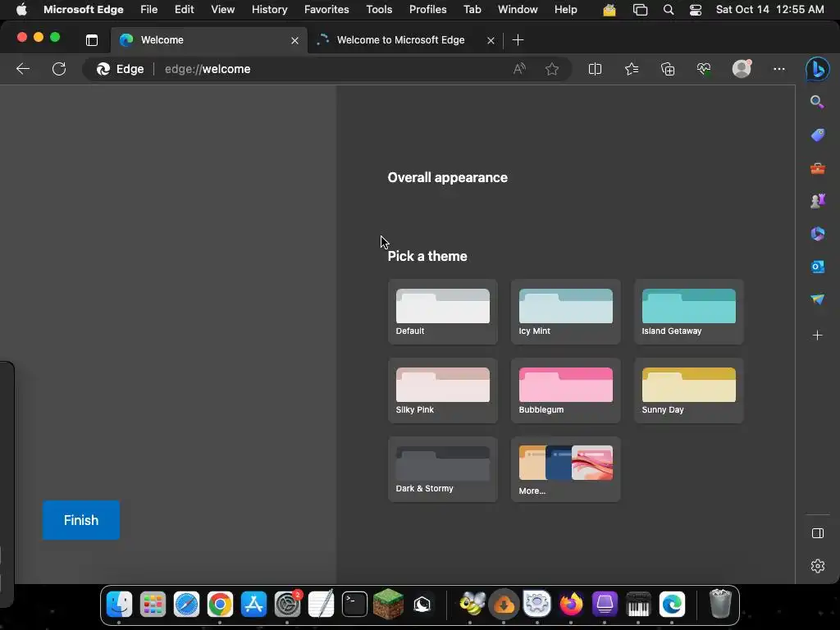This screenshot has height=630, width=840.
Task: Reload the current page
Action: coord(59,69)
